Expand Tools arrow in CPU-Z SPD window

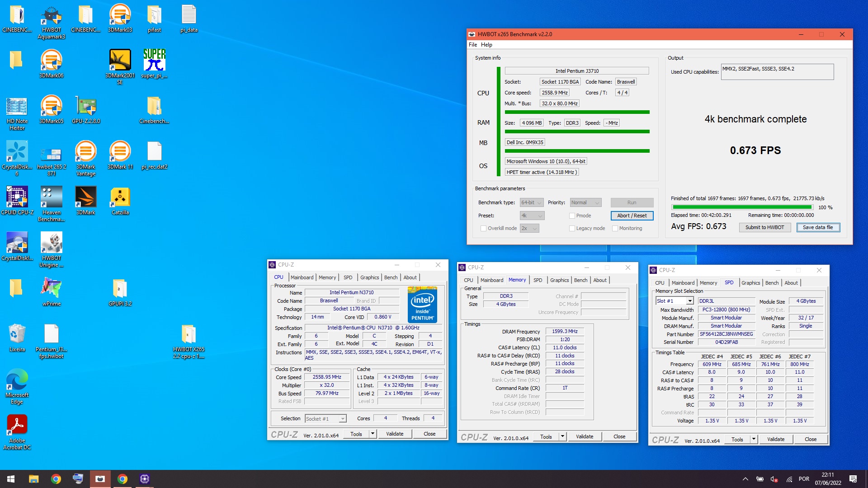pyautogui.click(x=754, y=439)
